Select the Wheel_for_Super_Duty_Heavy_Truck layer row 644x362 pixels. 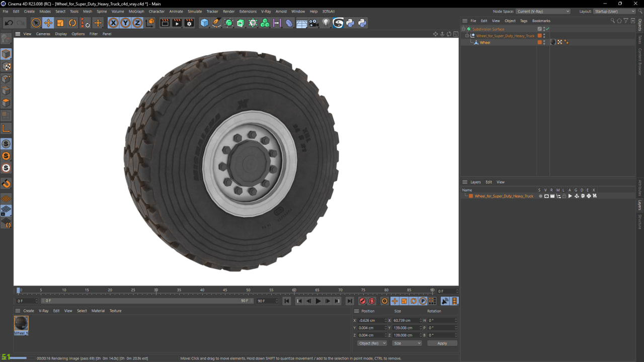click(x=504, y=196)
